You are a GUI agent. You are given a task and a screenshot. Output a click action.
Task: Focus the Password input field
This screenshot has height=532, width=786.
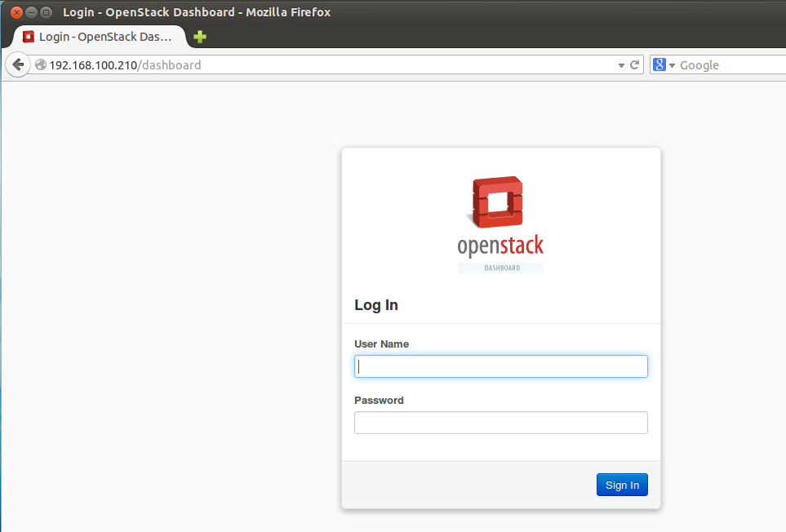pos(500,422)
